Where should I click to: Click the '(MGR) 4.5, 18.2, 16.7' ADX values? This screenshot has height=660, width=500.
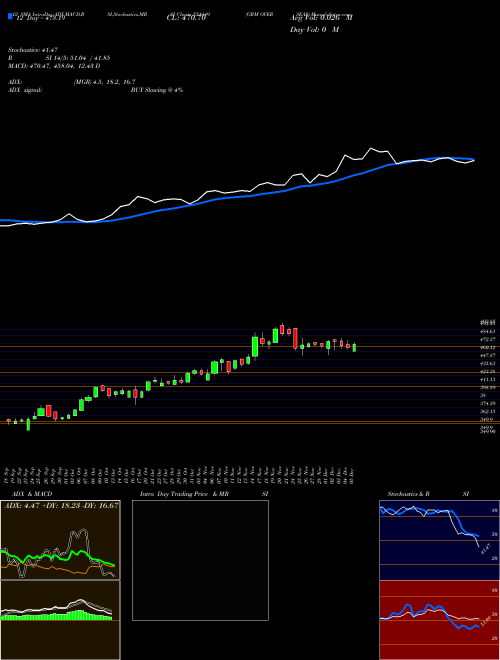[104, 82]
